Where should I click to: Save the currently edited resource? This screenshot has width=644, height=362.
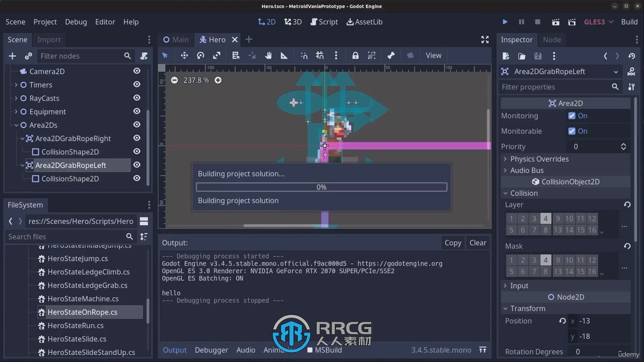[538, 56]
